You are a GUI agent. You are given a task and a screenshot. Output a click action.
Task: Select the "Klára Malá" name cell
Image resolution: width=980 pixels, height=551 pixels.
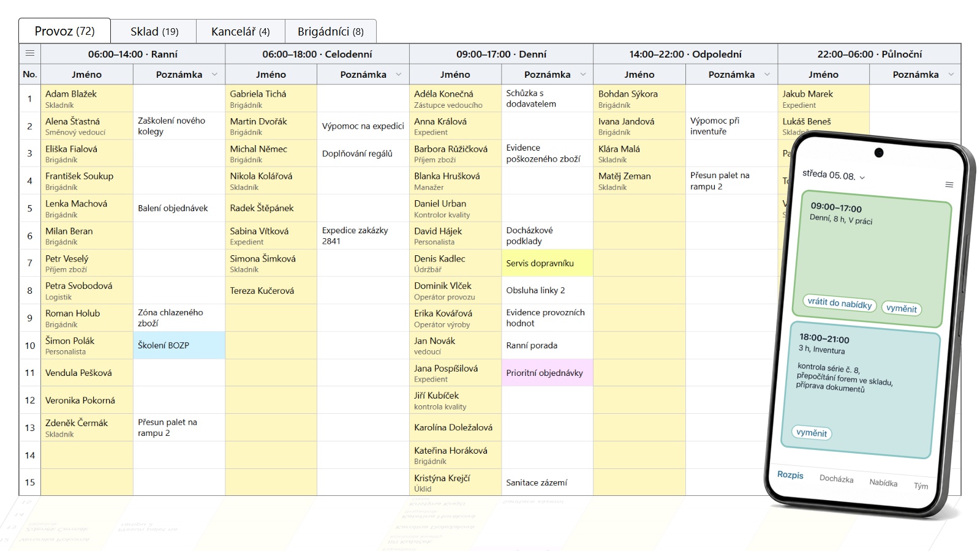[x=639, y=154]
